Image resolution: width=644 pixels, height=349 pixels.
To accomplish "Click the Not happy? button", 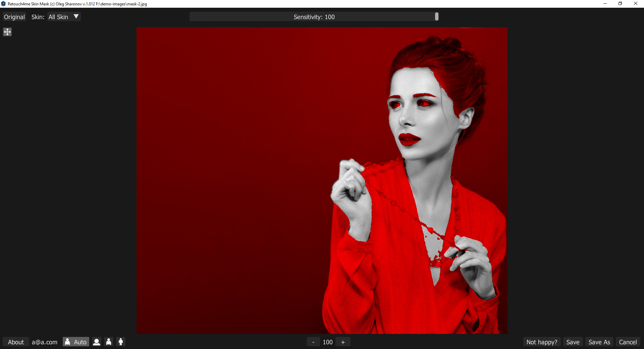I will [542, 342].
